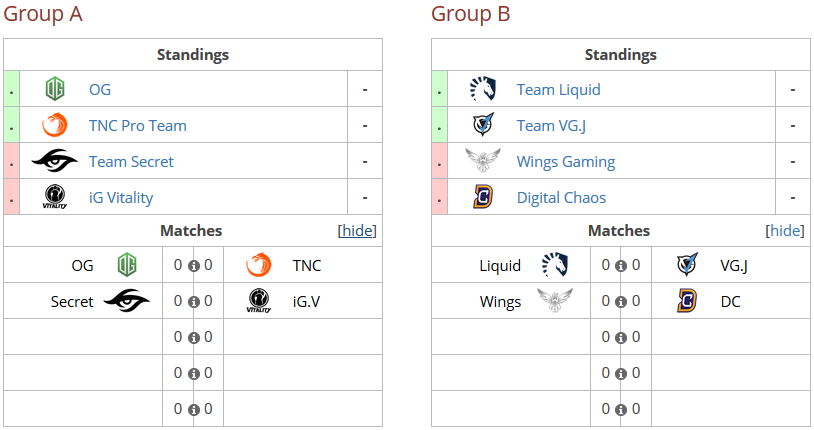Click the Team Liquid horse logo in standings

483,89
